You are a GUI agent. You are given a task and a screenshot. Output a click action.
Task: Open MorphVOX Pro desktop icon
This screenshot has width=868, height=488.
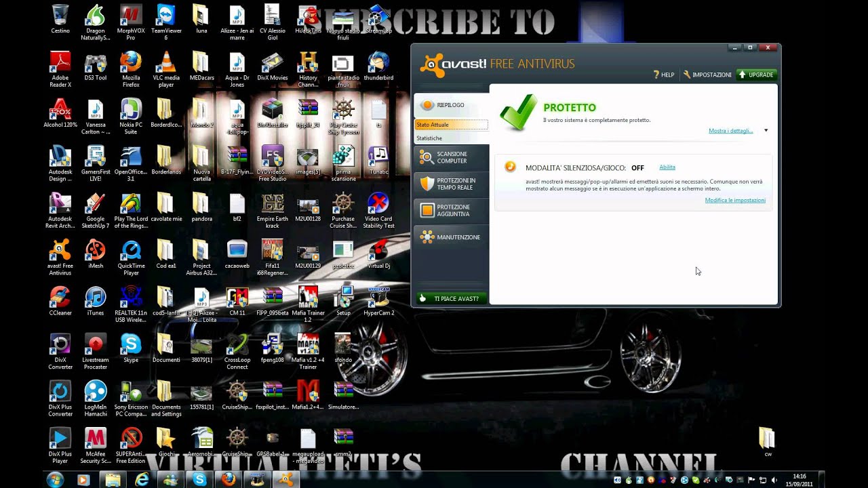point(131,22)
